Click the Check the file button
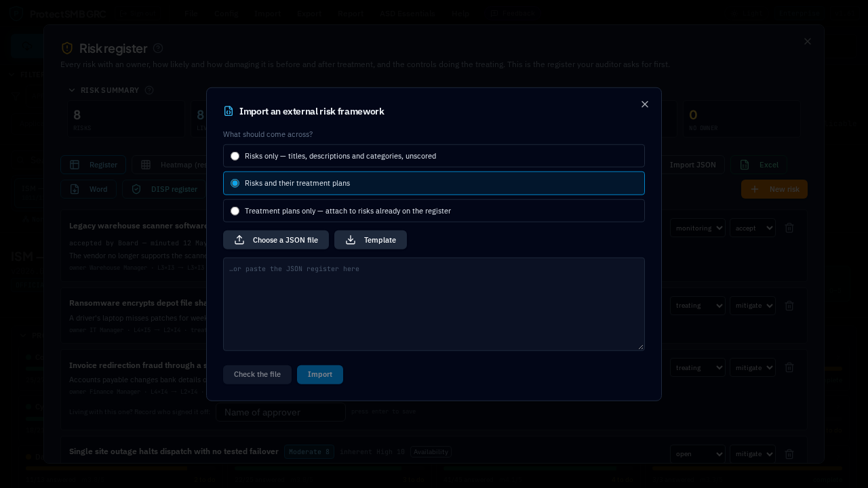Screen dimensions: 868x488 point(257,374)
